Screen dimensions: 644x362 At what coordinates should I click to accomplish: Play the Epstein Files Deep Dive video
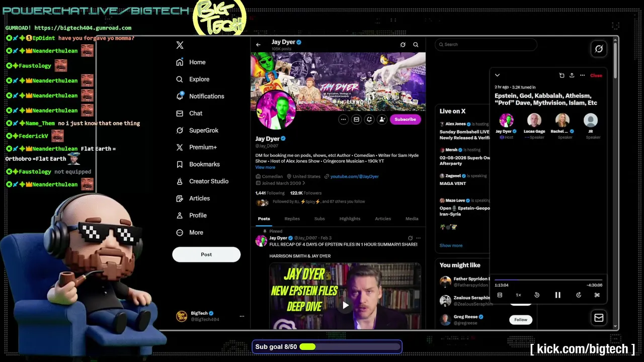point(345,305)
